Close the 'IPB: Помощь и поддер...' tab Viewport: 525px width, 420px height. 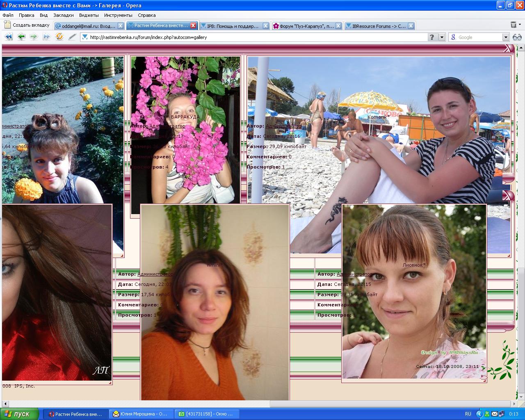click(265, 25)
